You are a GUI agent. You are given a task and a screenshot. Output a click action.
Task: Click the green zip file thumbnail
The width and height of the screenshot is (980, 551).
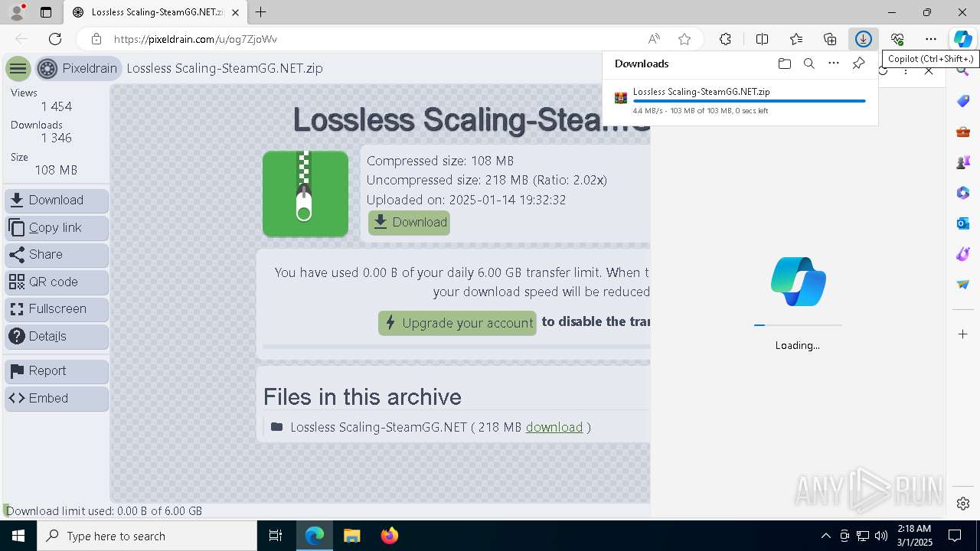point(305,194)
